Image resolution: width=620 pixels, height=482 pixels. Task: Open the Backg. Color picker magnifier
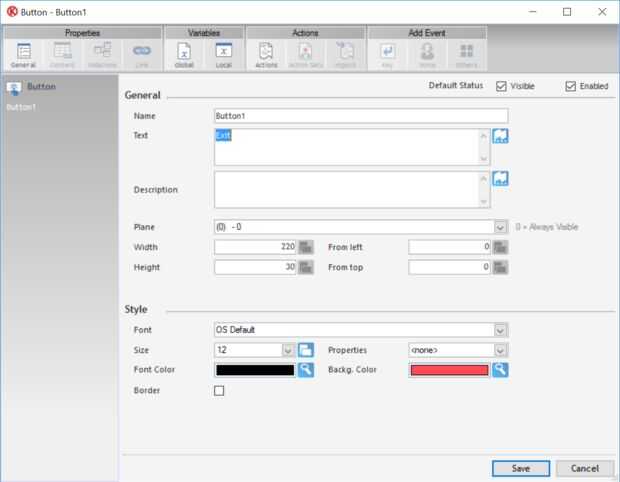click(x=500, y=370)
